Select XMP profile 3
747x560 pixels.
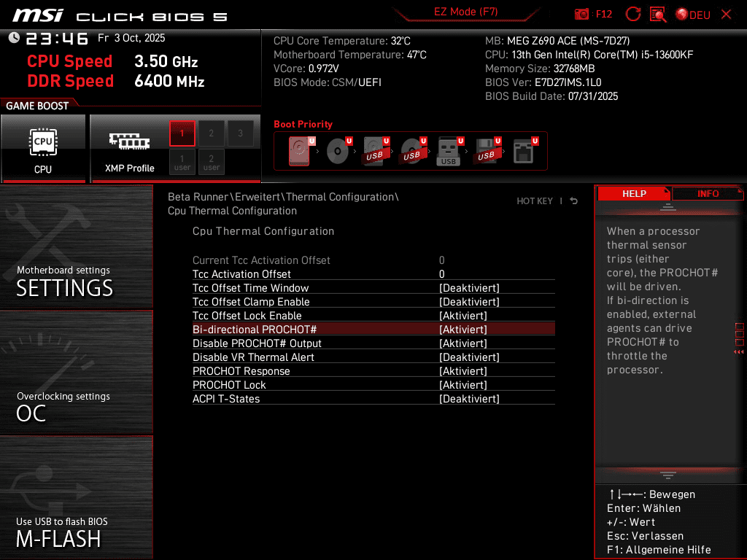(x=240, y=133)
